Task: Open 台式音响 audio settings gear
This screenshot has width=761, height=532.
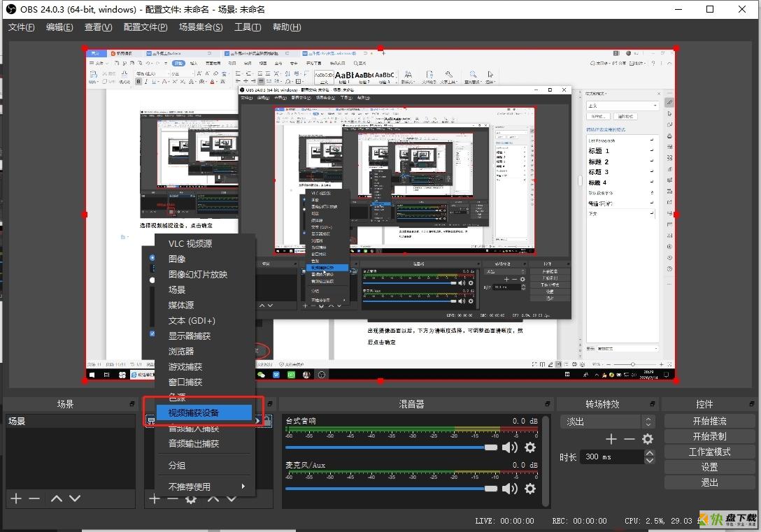Action: [x=530, y=447]
